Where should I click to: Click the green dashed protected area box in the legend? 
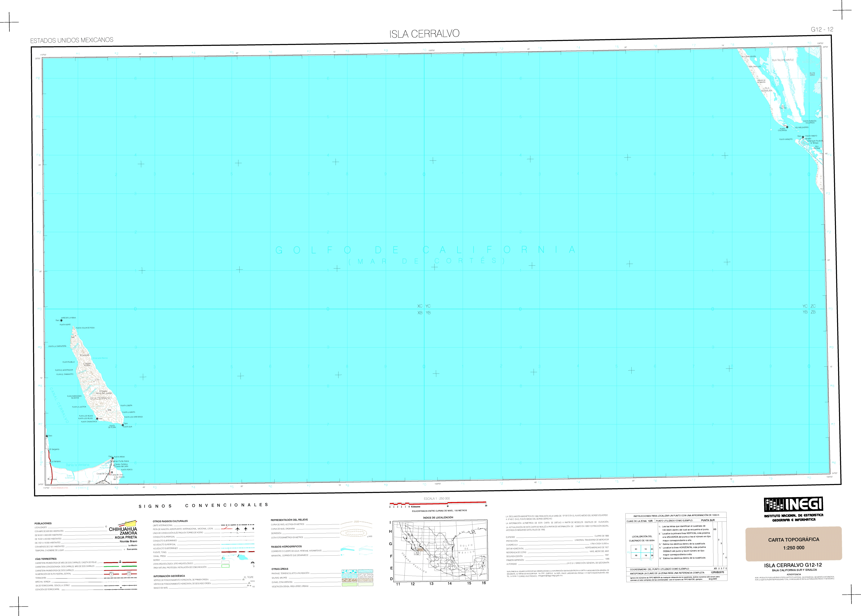point(225,566)
